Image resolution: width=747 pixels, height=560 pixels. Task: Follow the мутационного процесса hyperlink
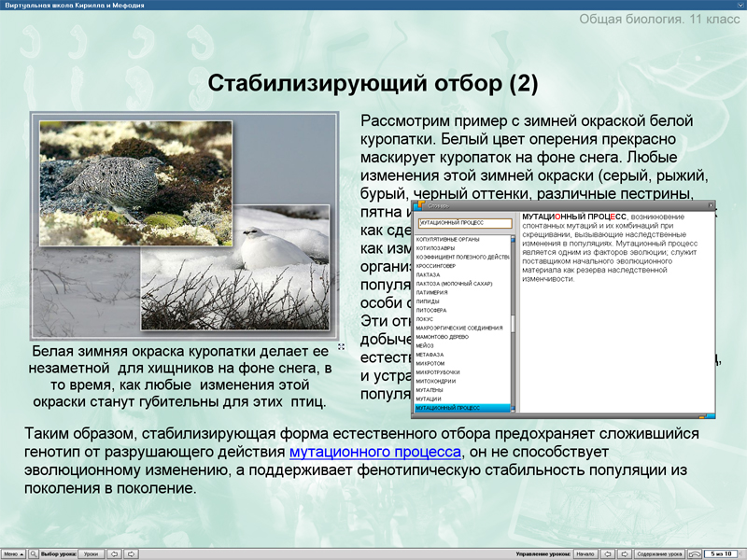point(375,453)
